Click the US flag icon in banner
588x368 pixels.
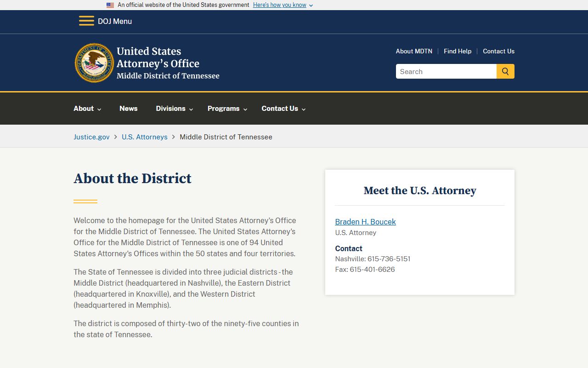[110, 5]
